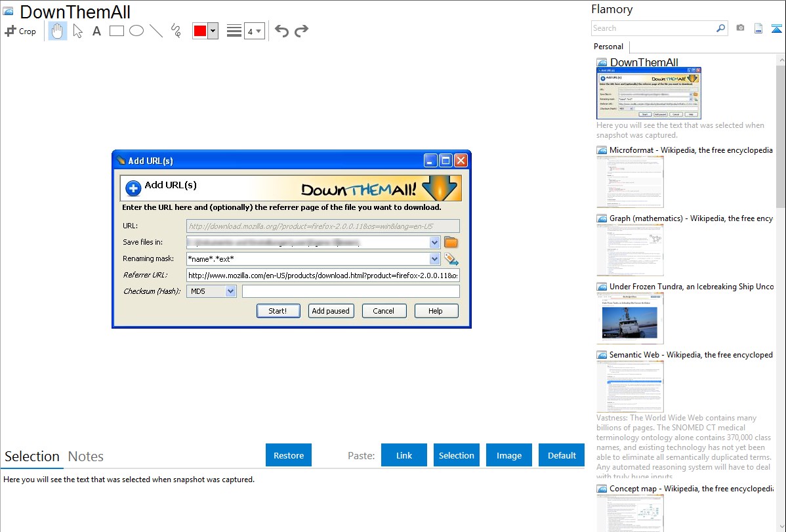Click the scroll-down arrow of the sidebar
The height and width of the screenshot is (532, 786).
781,527
